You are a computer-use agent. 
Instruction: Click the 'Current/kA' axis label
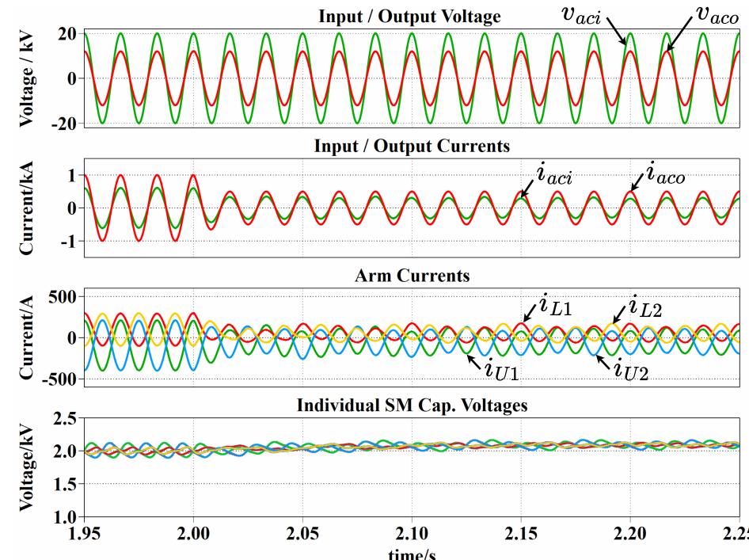(x=26, y=208)
